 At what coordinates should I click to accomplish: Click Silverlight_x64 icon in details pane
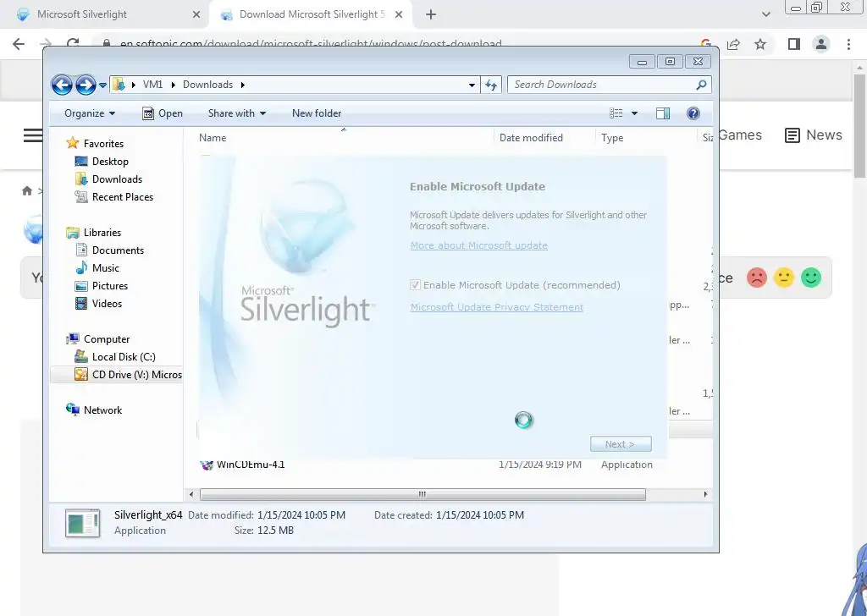[x=82, y=523]
